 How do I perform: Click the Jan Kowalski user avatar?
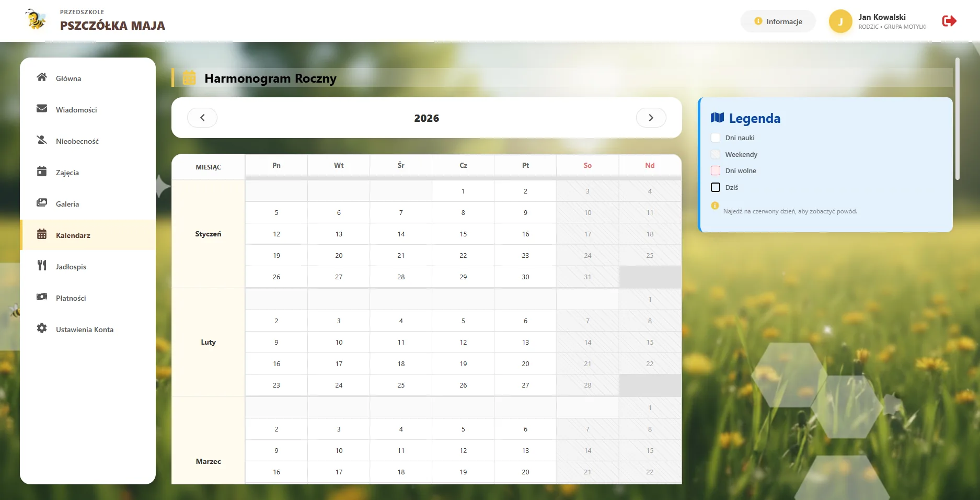click(x=840, y=21)
